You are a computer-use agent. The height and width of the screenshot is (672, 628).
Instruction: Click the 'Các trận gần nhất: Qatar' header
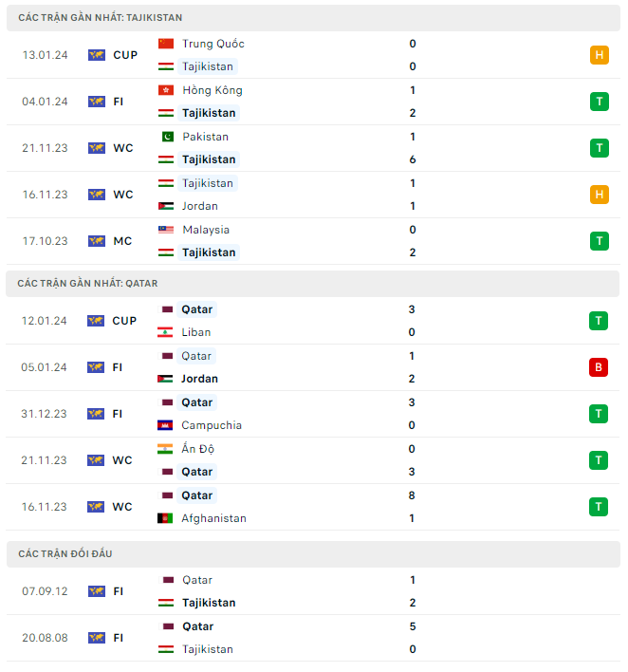87,283
